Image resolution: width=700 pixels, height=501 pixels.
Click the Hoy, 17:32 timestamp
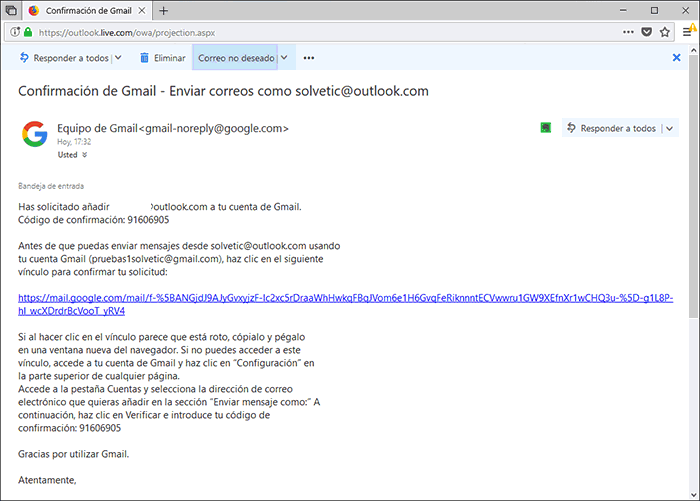tap(74, 142)
